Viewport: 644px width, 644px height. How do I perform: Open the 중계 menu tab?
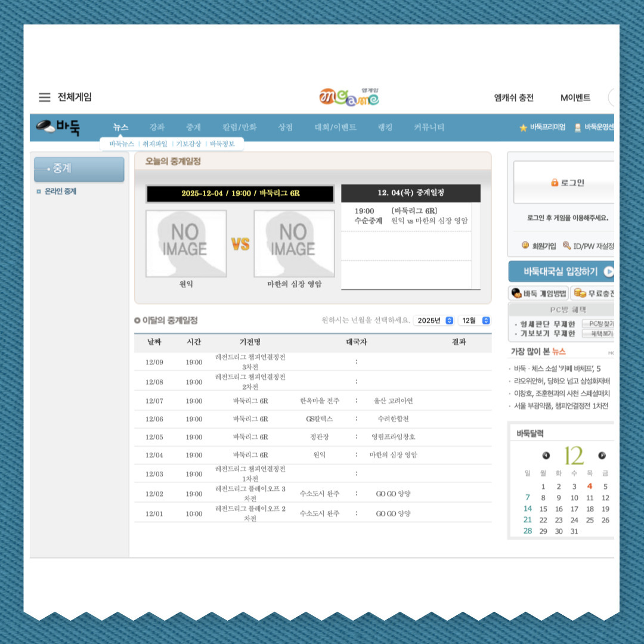click(193, 128)
